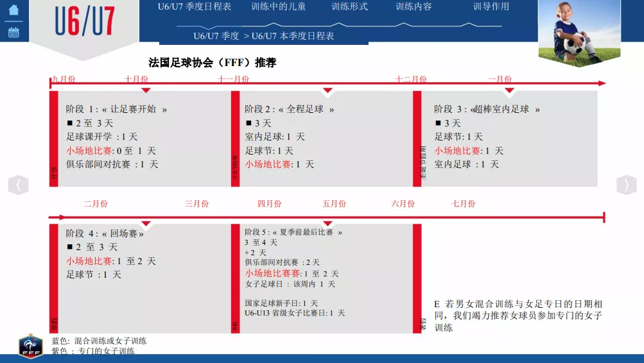Viewport: 644px width, 363px height.
Task: Select 七月份 month label
Action: click(464, 203)
